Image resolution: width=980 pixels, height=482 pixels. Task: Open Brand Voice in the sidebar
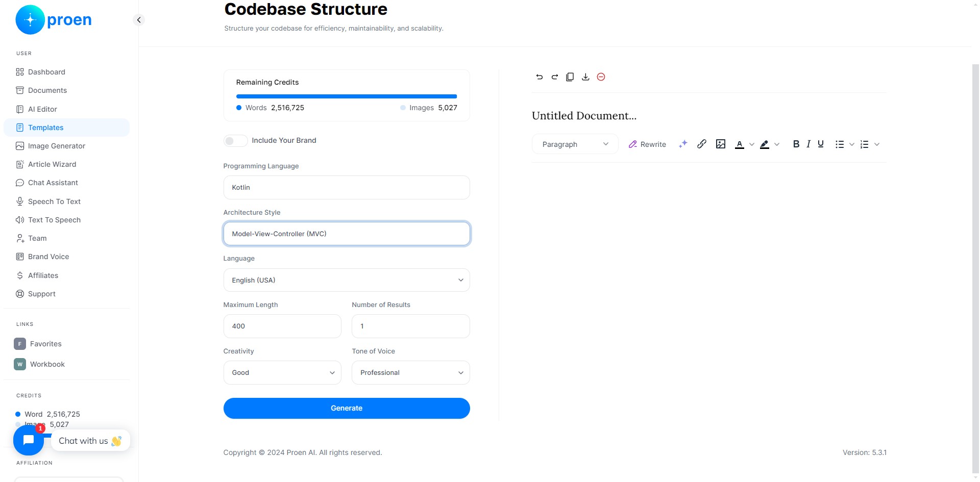66,257
